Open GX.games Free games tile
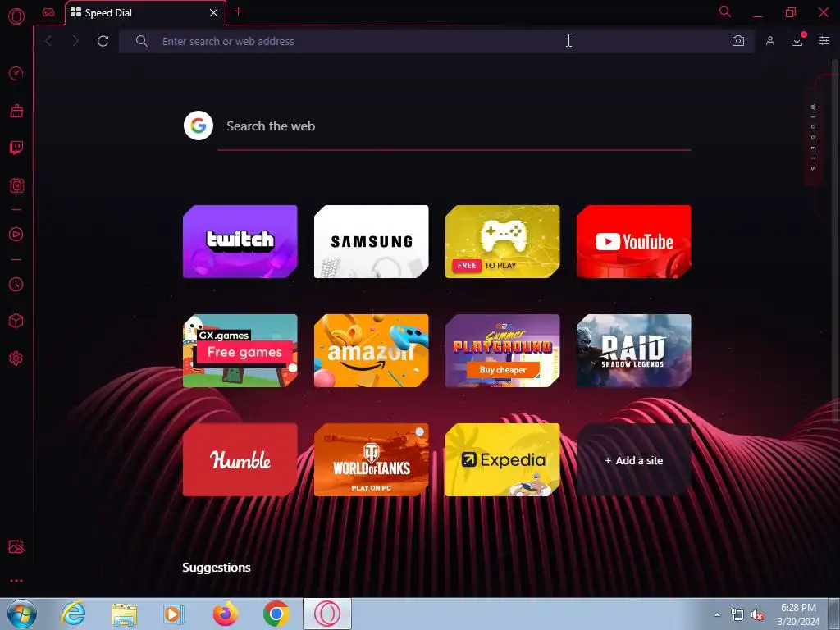 click(x=240, y=351)
